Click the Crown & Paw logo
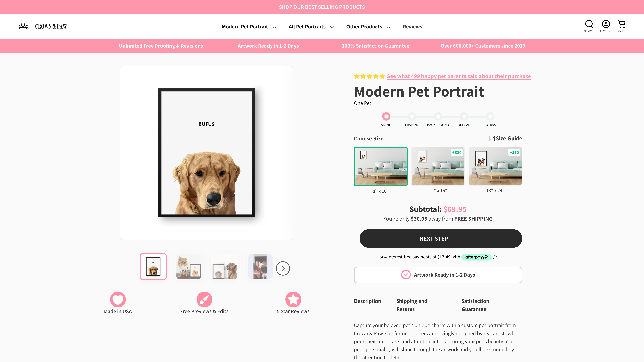The height and width of the screenshot is (362, 644). pyautogui.click(x=43, y=26)
